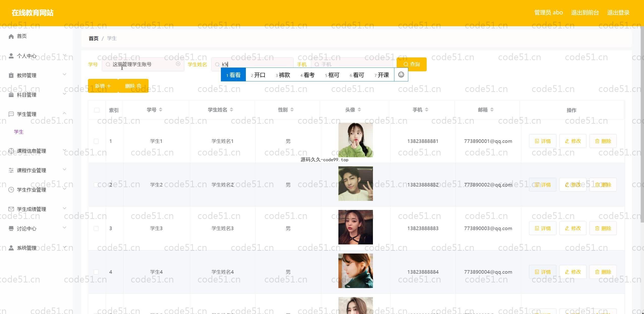The width and height of the screenshot is (644, 314).
Task: Click 退出登录 in the header
Action: [618, 13]
